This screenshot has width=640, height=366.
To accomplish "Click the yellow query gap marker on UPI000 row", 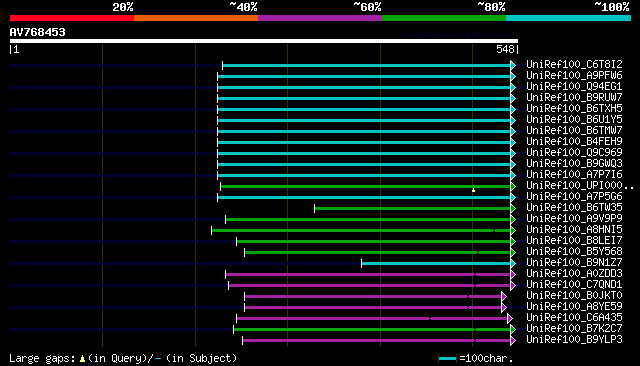I will [x=473, y=190].
